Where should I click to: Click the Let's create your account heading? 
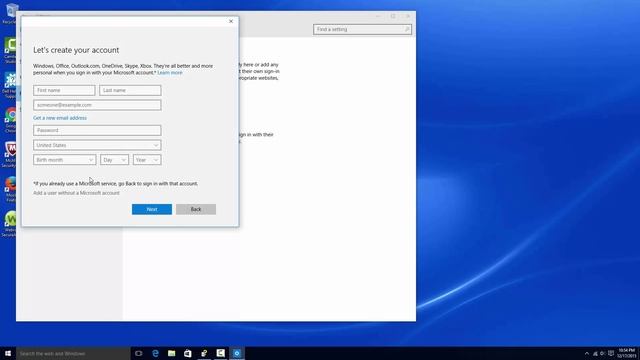tap(76, 50)
